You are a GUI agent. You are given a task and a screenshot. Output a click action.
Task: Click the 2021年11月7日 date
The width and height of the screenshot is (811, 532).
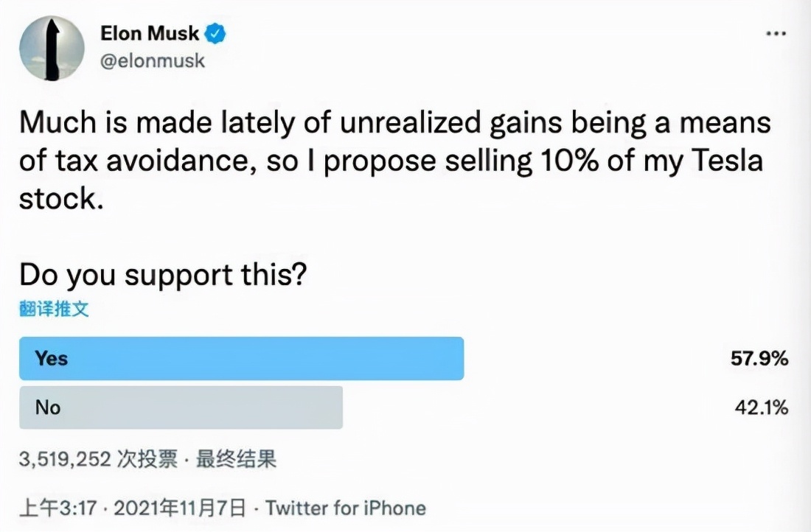[x=179, y=508]
